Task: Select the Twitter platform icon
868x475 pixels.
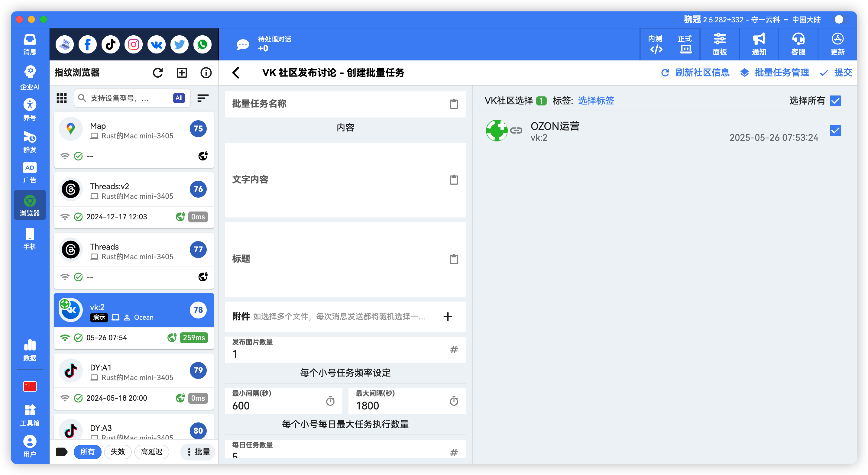Action: pos(179,44)
